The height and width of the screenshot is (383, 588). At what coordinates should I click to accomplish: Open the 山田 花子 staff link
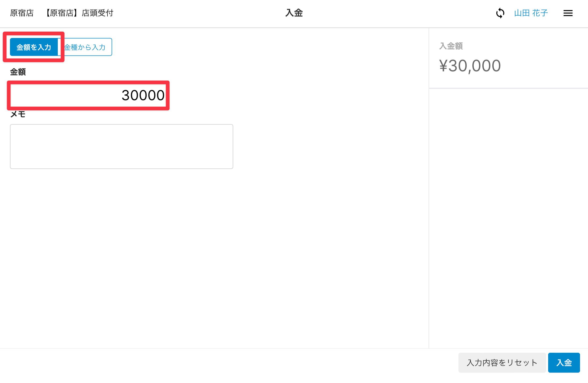[x=531, y=13]
